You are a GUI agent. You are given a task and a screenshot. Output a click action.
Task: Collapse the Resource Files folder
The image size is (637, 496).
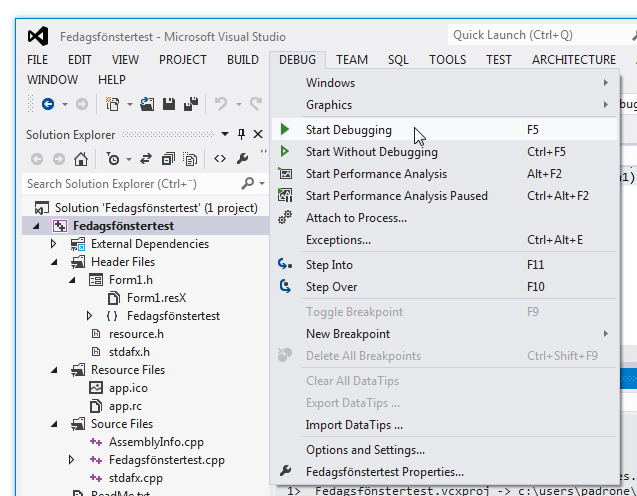tap(54, 370)
